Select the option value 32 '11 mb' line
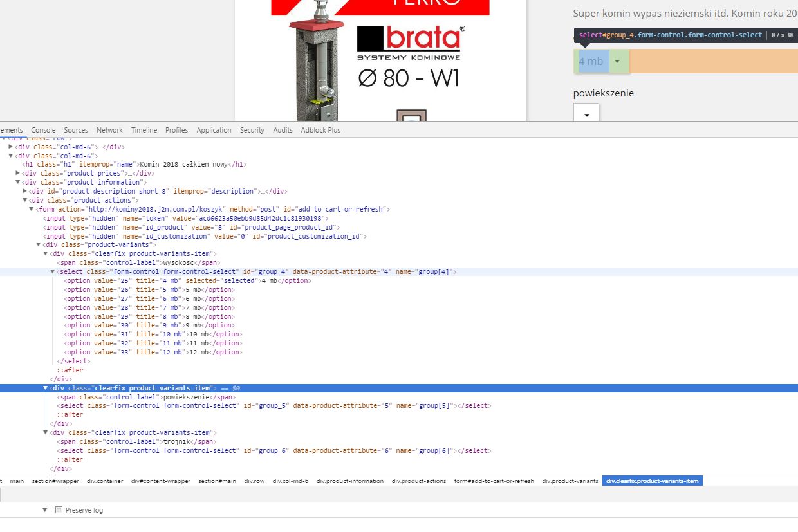Image resolution: width=798 pixels, height=532 pixels. pos(153,344)
